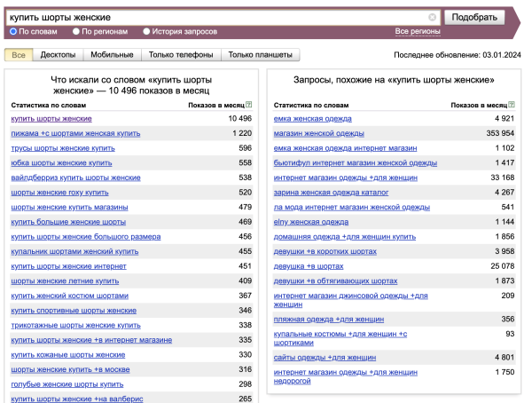Select the Только планшеты tab
The image size is (532, 403).
(x=260, y=55)
